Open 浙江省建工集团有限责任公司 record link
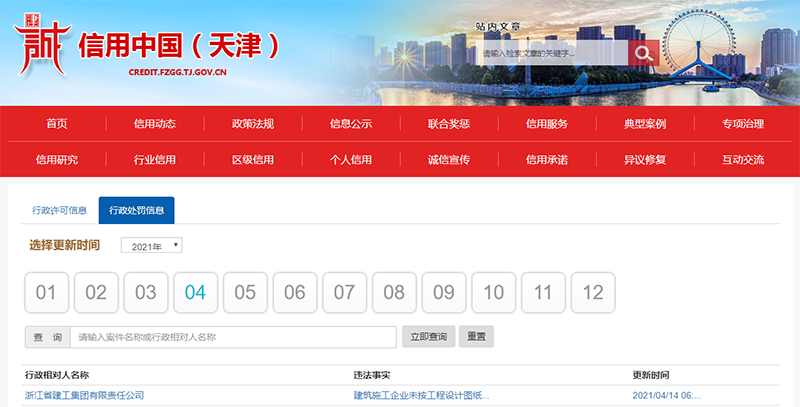This screenshot has width=800, height=407. pos(84,396)
